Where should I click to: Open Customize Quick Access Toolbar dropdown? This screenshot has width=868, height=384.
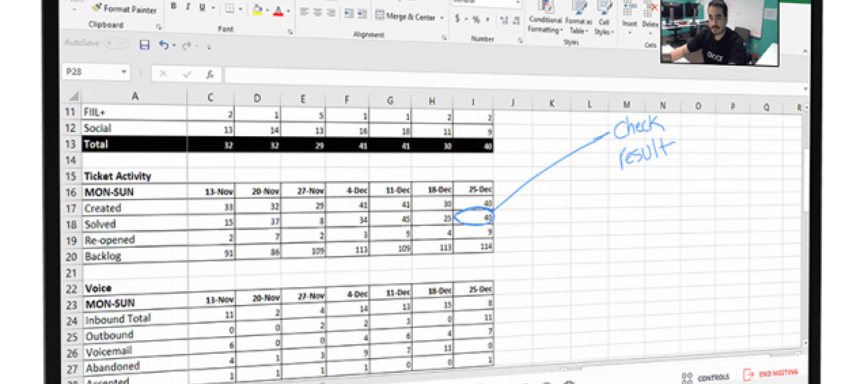click(209, 47)
